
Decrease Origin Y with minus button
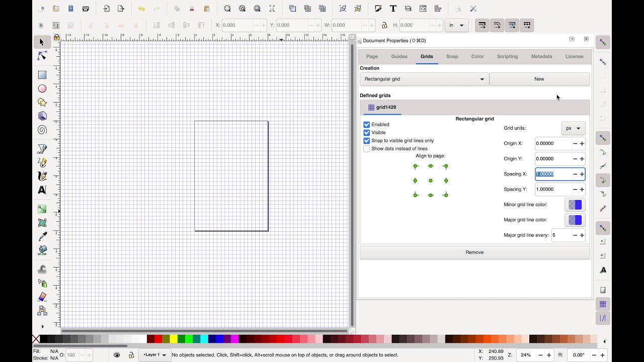[x=575, y=159]
